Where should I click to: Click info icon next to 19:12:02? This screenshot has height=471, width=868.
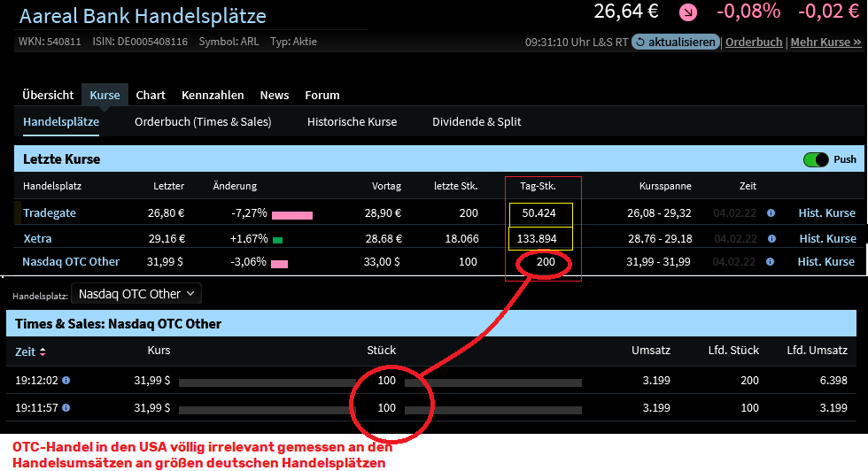click(66, 380)
